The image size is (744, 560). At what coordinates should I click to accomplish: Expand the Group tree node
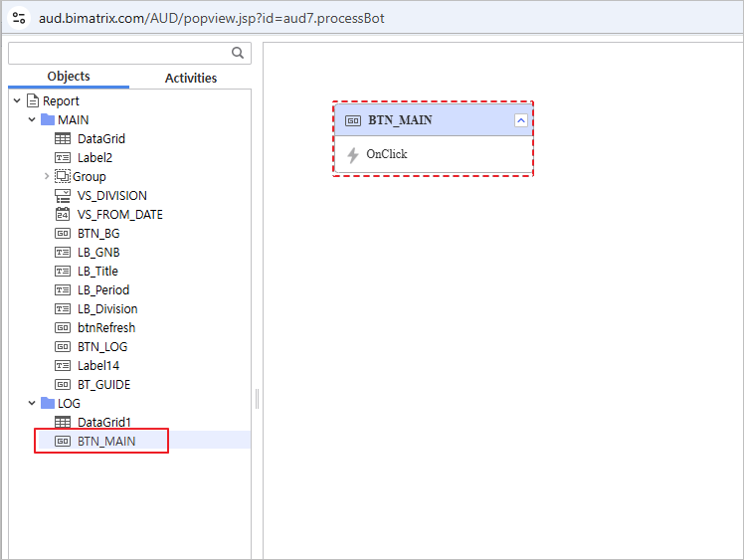[x=47, y=177]
